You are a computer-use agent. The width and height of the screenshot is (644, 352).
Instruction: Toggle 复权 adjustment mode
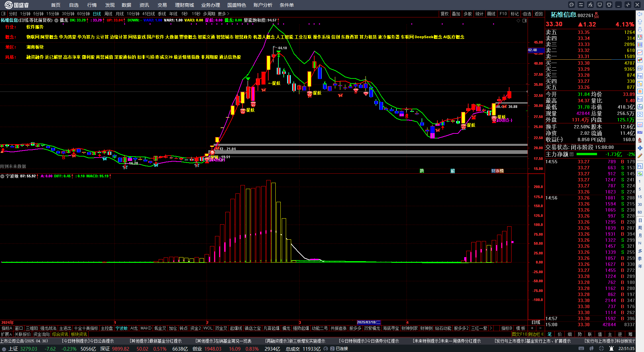[x=445, y=14]
